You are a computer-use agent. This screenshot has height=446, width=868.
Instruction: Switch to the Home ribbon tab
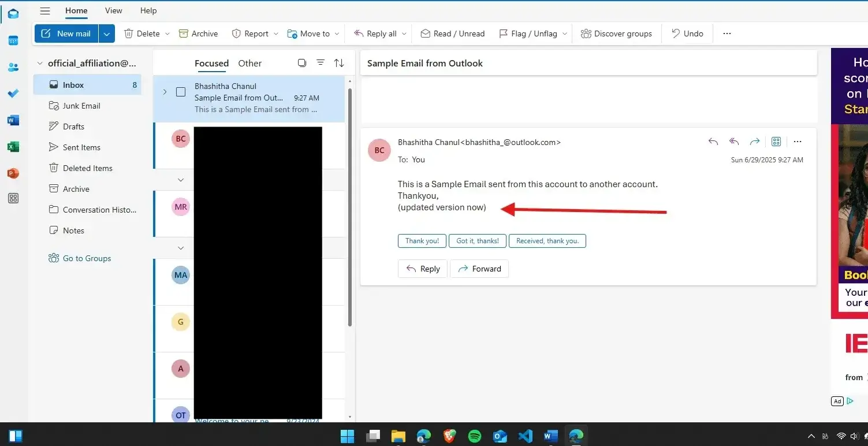76,10
